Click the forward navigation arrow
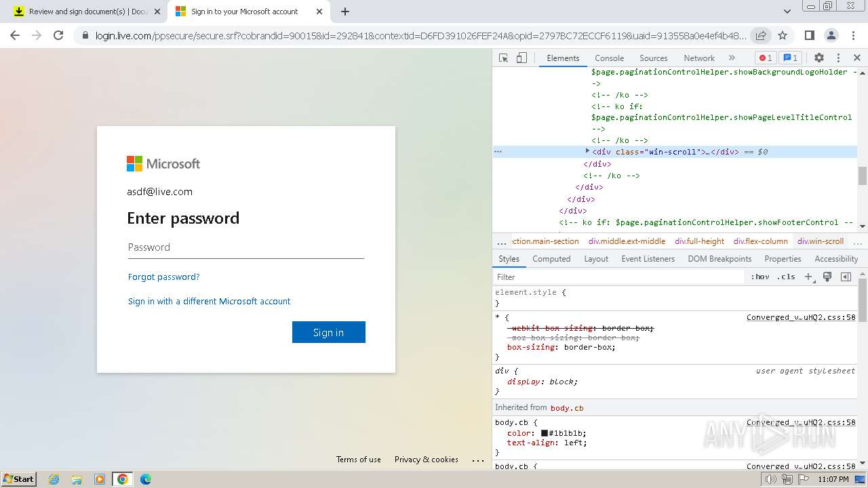Screen dimensions: 868x488 point(37,35)
